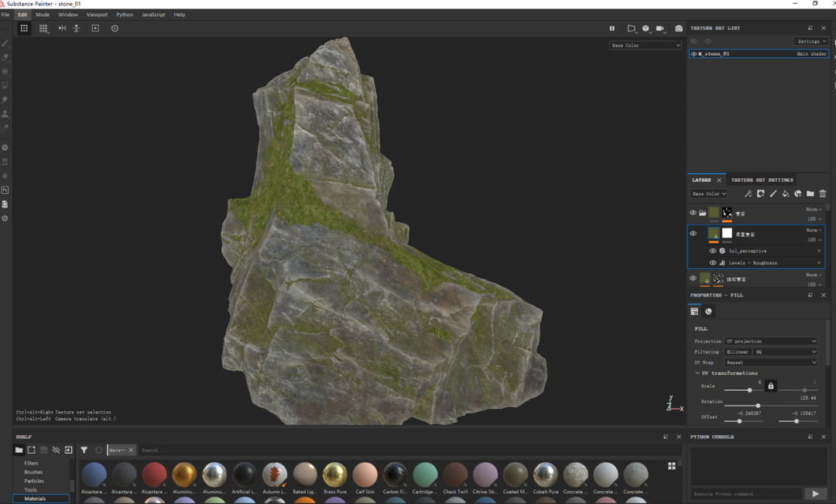Collapse the UV transformations section

697,373
